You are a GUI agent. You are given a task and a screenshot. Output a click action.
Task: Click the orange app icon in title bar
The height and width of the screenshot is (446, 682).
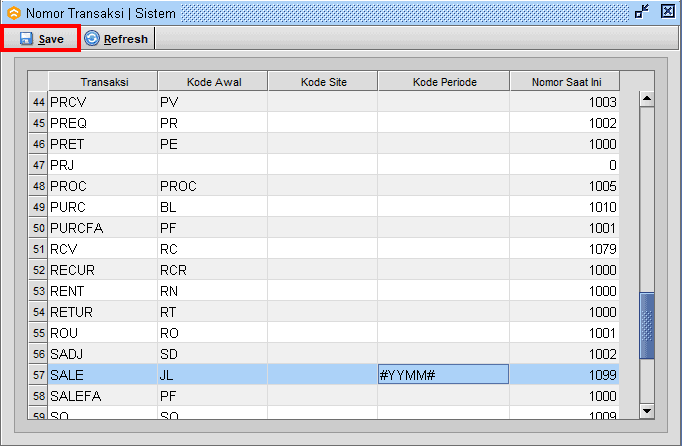(x=13, y=12)
